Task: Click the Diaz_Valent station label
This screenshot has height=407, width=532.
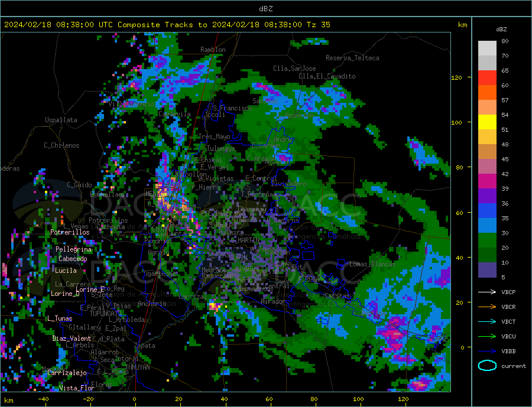Action: click(x=72, y=338)
